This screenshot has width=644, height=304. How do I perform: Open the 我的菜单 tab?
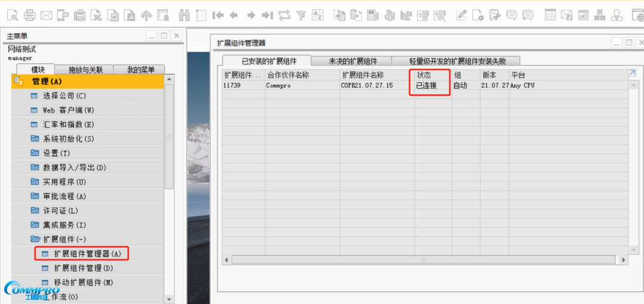click(x=140, y=70)
